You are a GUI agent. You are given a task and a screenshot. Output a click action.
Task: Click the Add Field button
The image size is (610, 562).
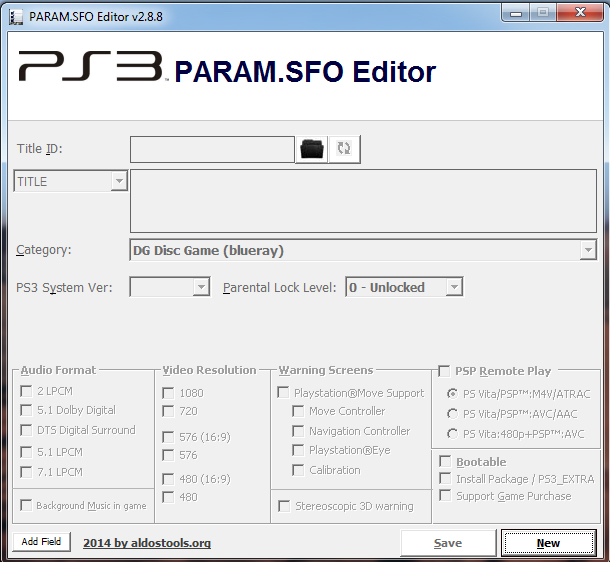(x=42, y=542)
